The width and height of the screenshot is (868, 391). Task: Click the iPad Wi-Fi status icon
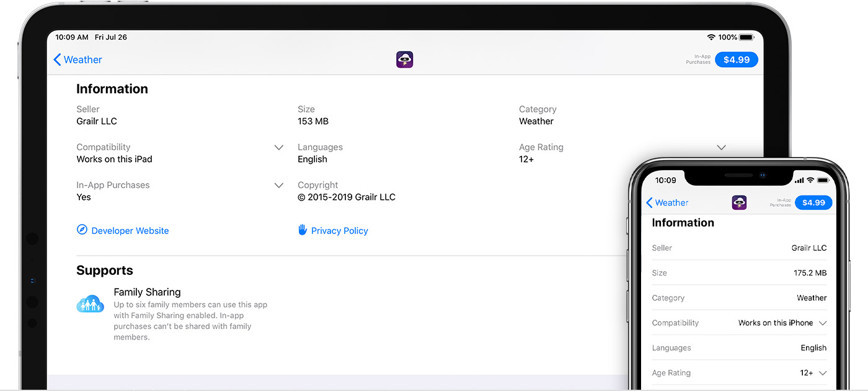click(x=711, y=37)
